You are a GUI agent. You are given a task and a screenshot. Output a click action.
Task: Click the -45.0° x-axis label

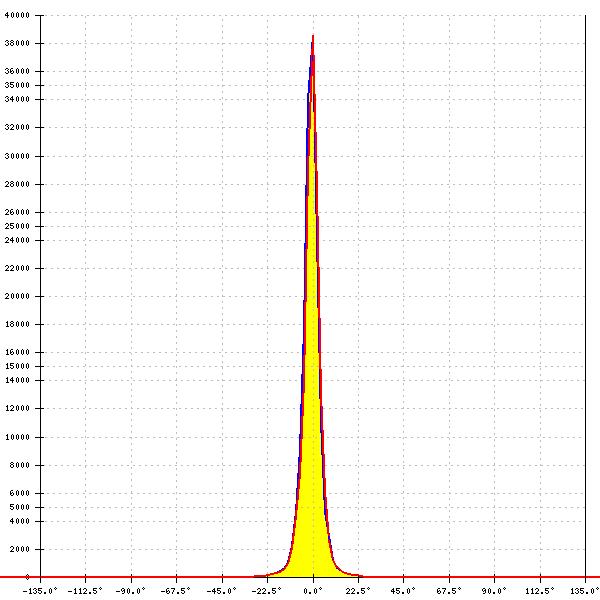pos(222,591)
